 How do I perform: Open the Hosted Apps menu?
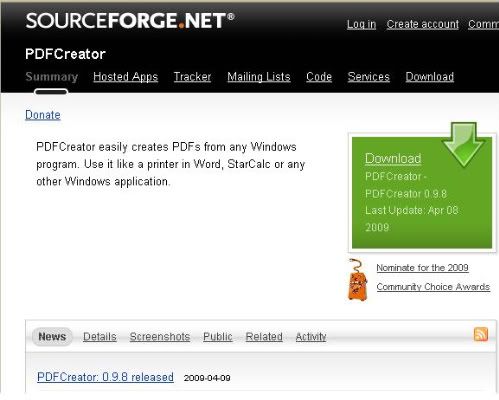[125, 77]
